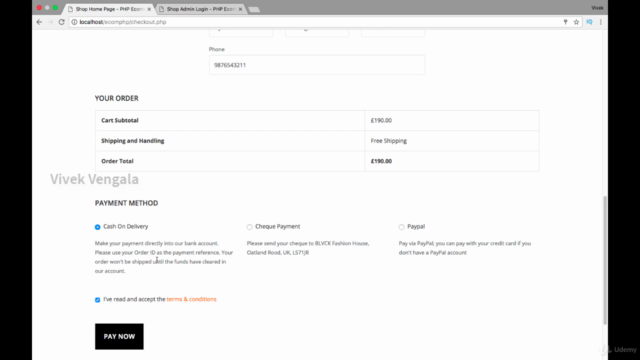Click the red window close button
Screen dimensions: 640x360
point(39,8)
